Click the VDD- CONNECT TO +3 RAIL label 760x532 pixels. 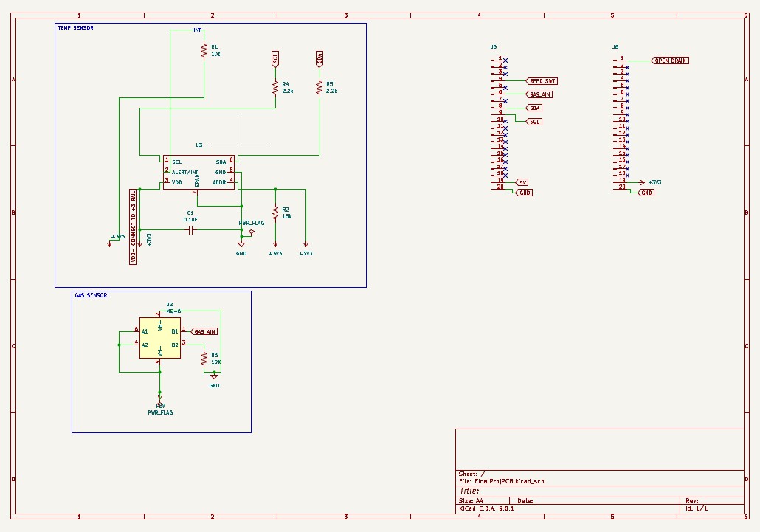pyautogui.click(x=133, y=227)
